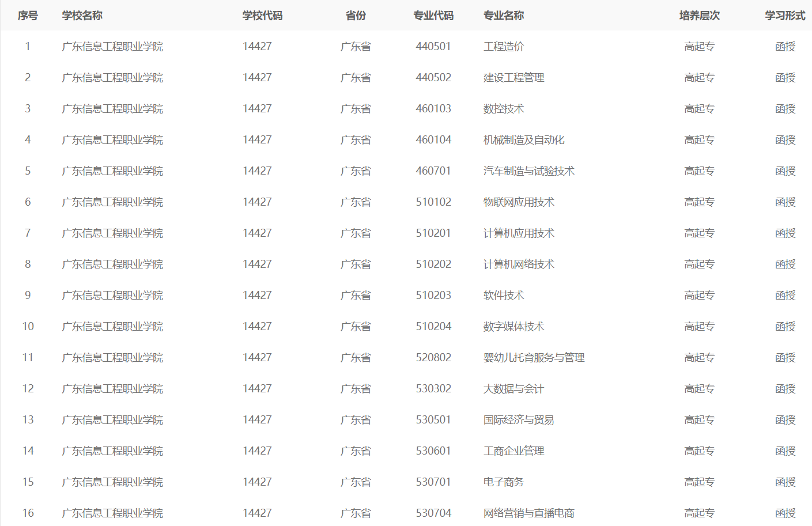
Task: Select major name 工程造价
Action: (x=504, y=47)
